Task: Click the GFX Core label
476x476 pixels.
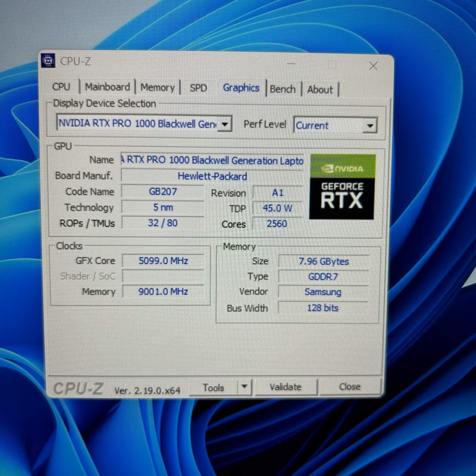Action: pos(96,261)
